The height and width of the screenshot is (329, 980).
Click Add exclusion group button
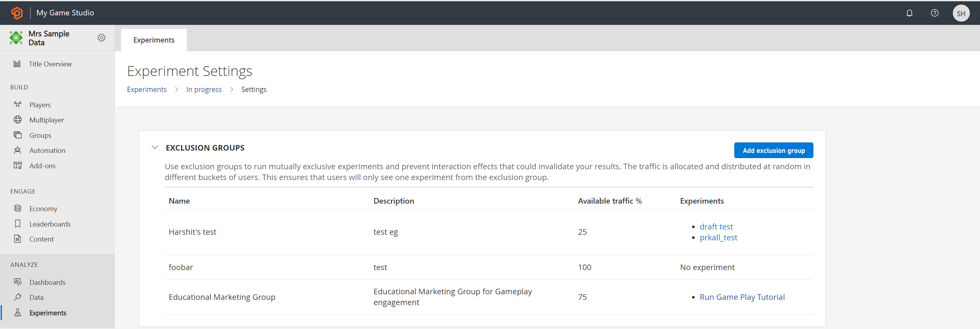click(774, 150)
